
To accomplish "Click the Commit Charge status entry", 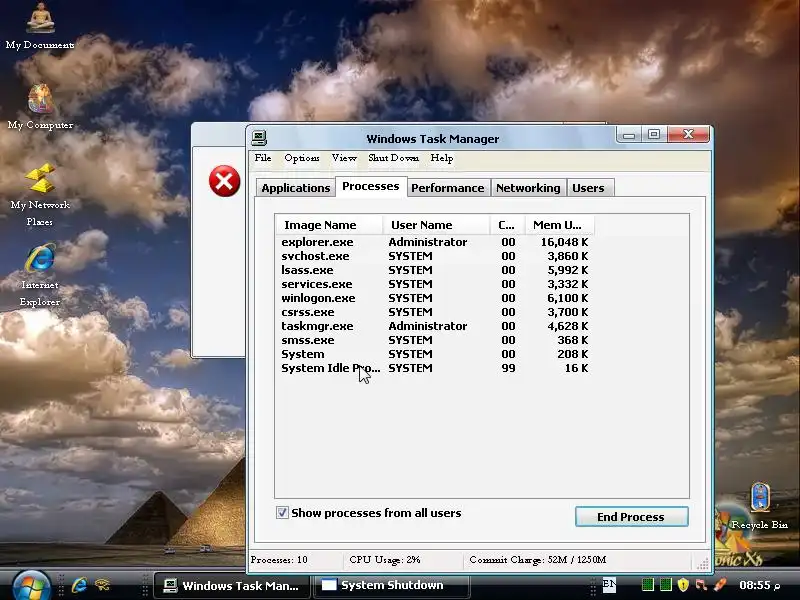I will coord(538,560).
